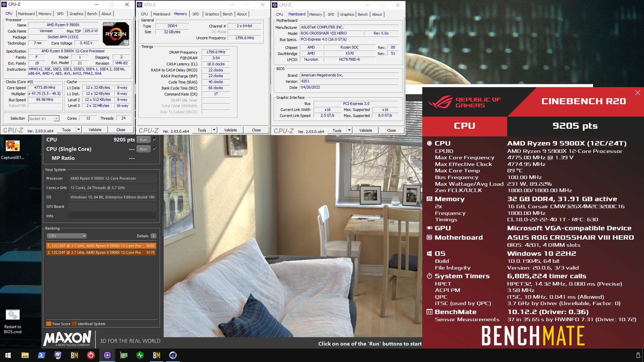Click Tools button in the CPU-Z Memory window
Image resolution: width=644 pixels, height=362 pixels.
coord(202,130)
